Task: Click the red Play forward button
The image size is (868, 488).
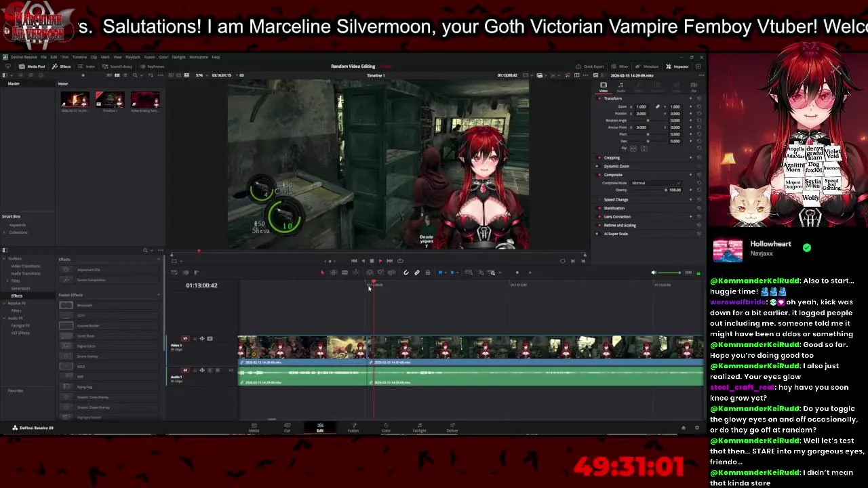Action: (380, 261)
